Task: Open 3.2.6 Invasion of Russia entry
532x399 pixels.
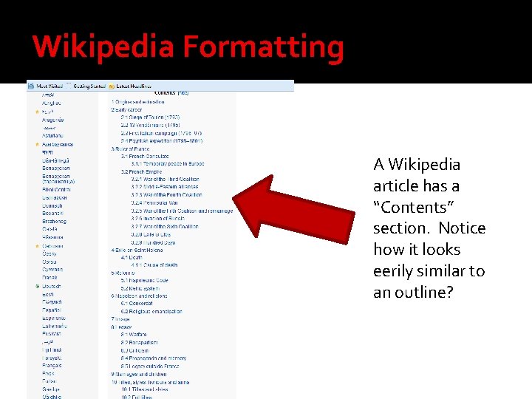Action: [158, 219]
